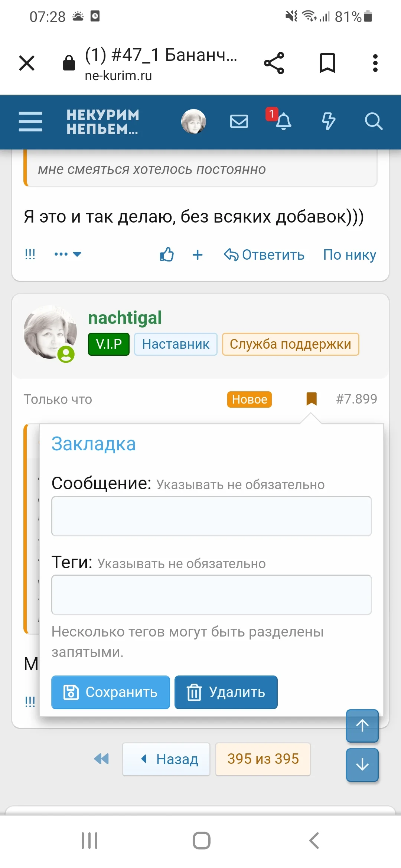Go to previous page Назад
This screenshot has height=868, width=401.
point(166,759)
